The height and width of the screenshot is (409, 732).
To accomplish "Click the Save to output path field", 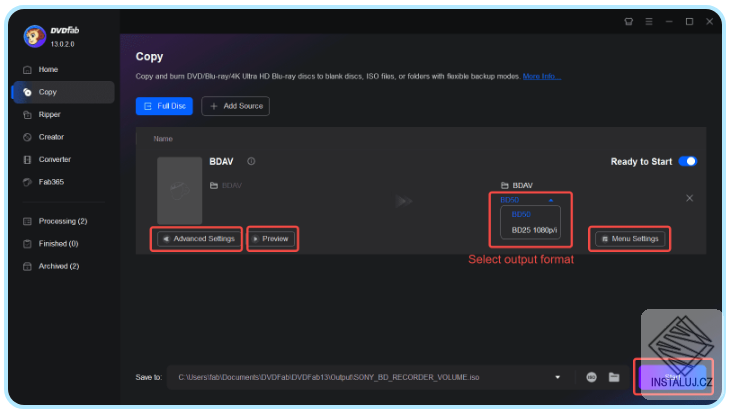I will click(370, 377).
